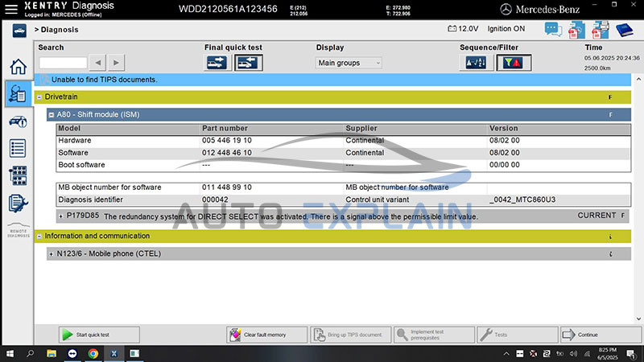Click into the Search input field
Viewport: 644px width, 362px height.
pos(63,63)
